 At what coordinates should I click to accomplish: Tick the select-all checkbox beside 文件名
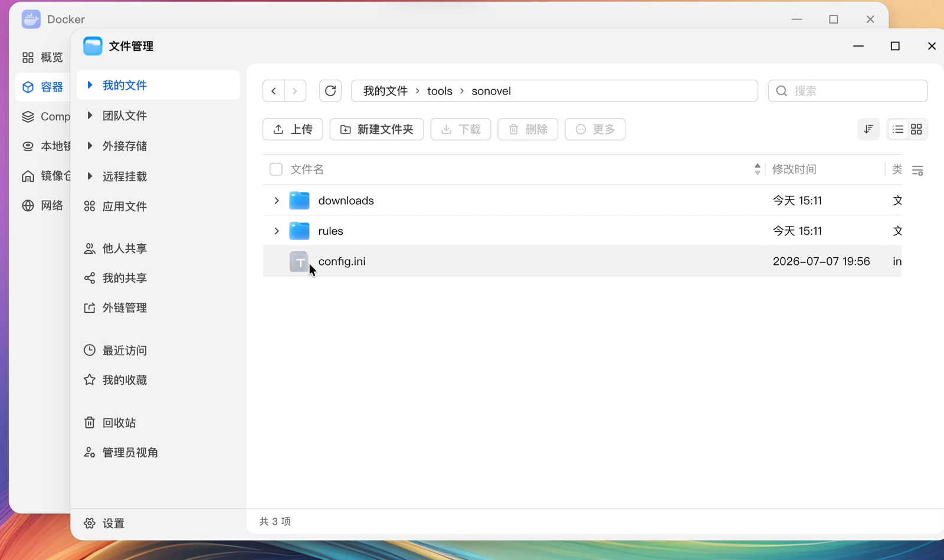click(x=276, y=169)
